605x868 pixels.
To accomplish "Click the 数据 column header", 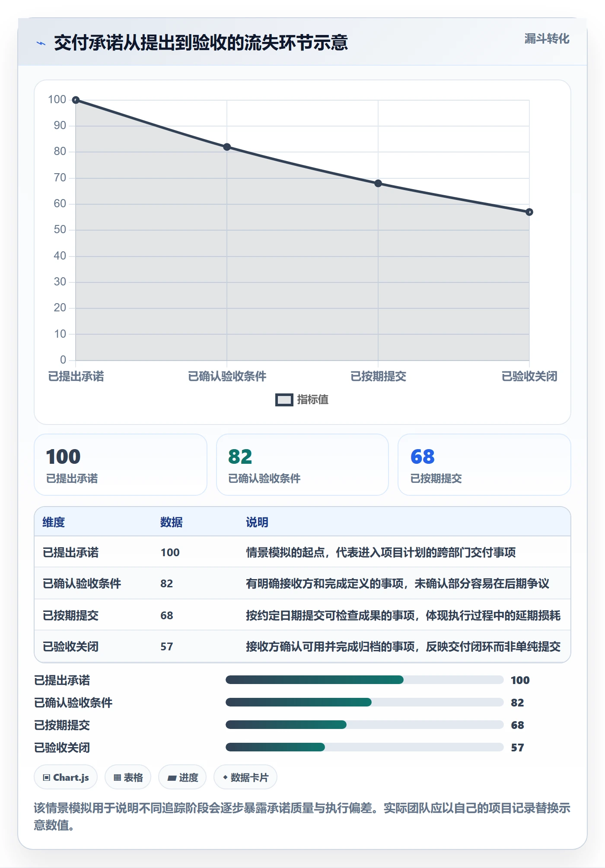I will [x=171, y=522].
